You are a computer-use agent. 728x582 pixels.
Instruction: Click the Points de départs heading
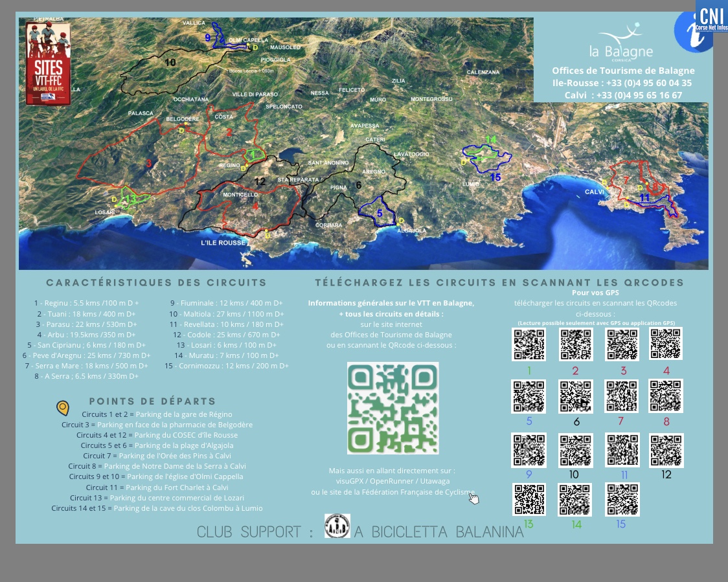click(152, 401)
